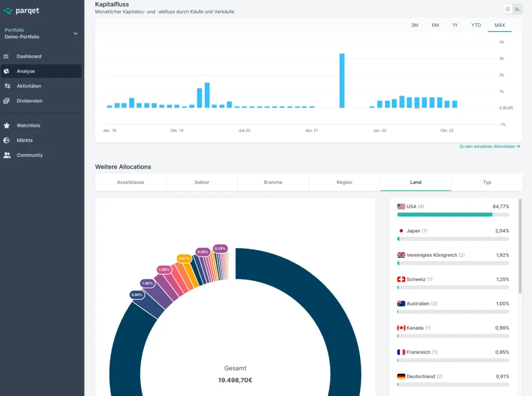
Task: Select the Assetklasse allocation tab
Action: [130, 182]
